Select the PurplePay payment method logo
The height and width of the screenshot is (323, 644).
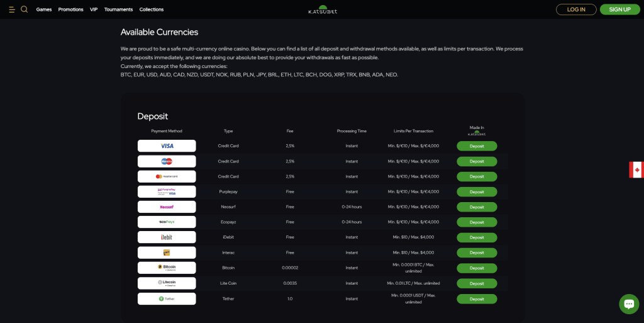tap(167, 191)
